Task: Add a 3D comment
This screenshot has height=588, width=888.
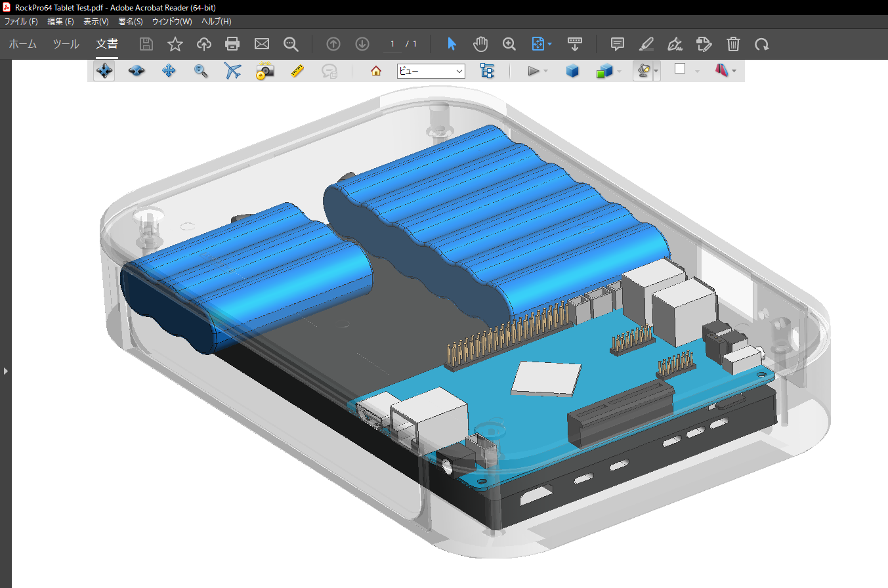Action: click(329, 71)
